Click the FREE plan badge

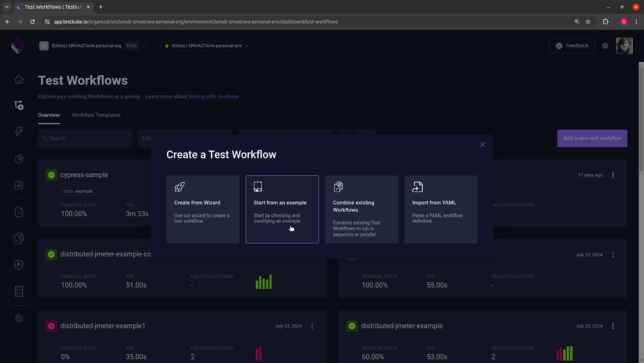131,46
